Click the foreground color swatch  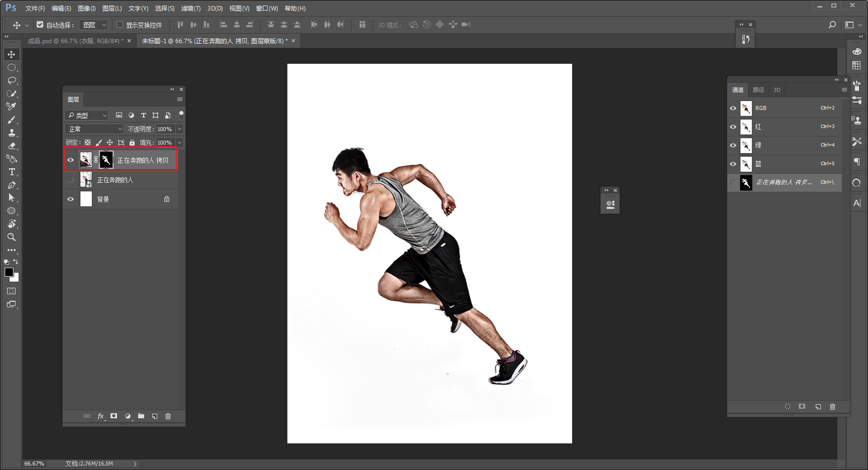[x=9, y=272]
